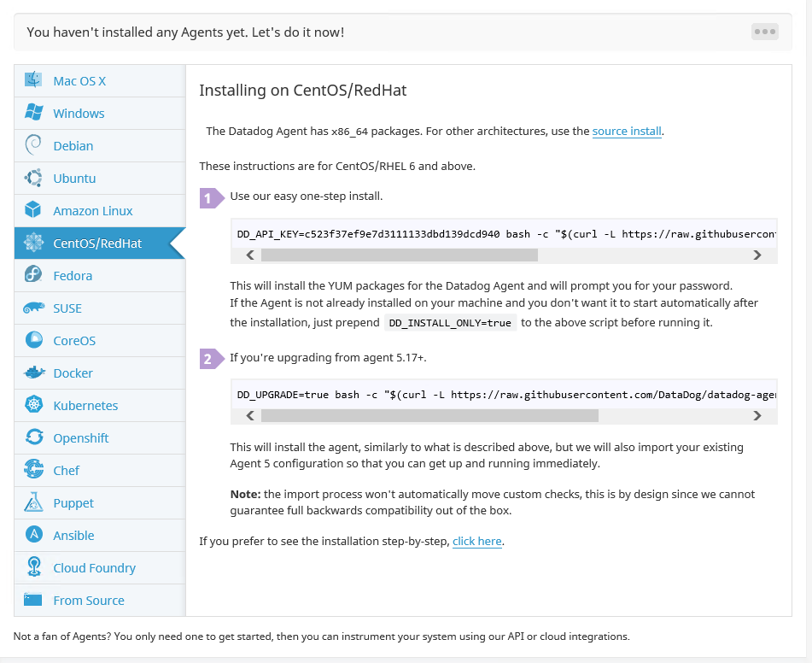Image resolution: width=812 pixels, height=663 pixels.
Task: Click left arrow of DD_API_KEY command scrollbar
Action: tap(250, 255)
